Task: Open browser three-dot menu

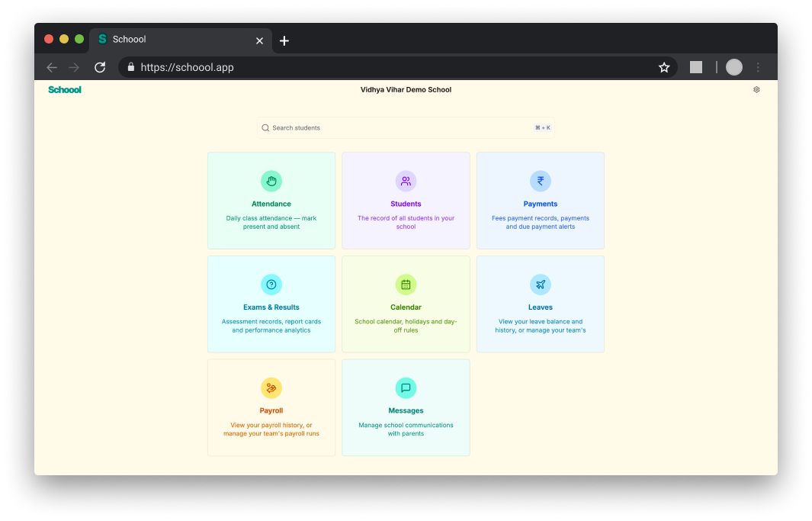Action: tap(758, 67)
